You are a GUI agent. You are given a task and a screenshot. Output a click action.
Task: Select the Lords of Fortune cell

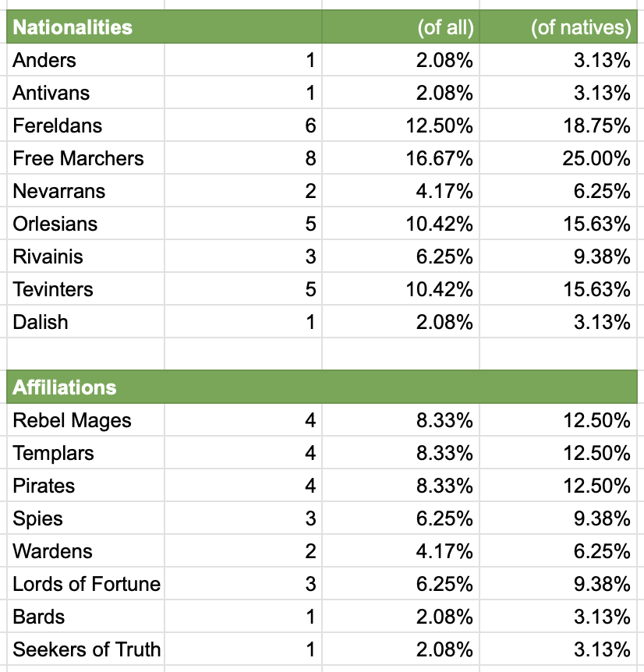[x=86, y=584]
